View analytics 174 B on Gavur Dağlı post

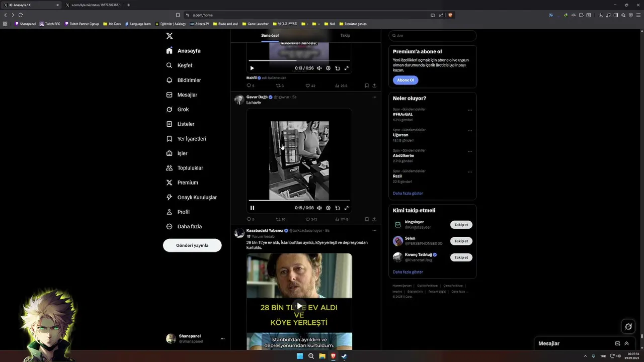pos(342,219)
